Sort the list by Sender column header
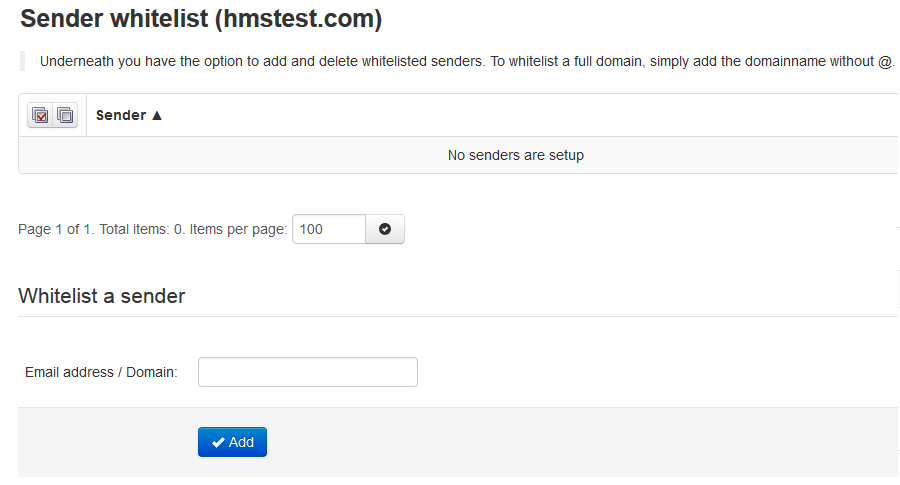 pos(121,115)
